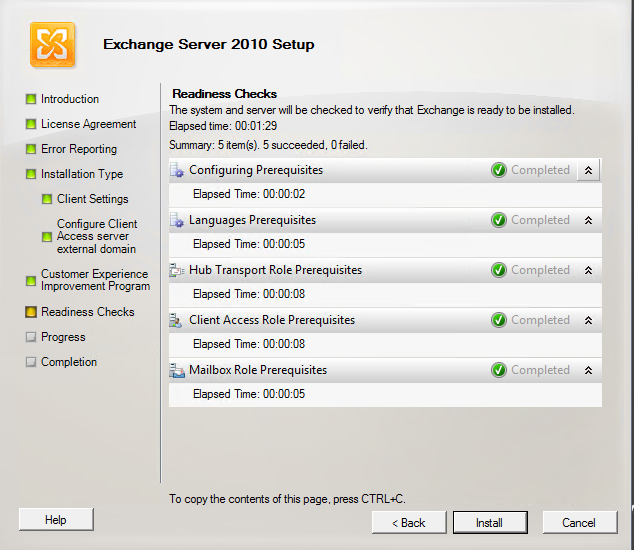
Task: Click green checkmark for Mailbox Role Prerequisites
Action: 499,370
